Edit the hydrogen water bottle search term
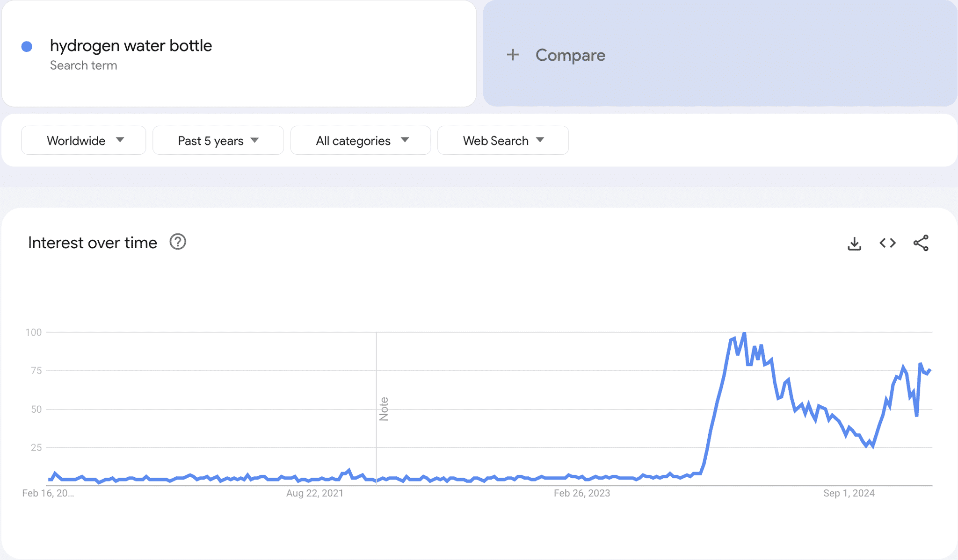 [x=131, y=46]
